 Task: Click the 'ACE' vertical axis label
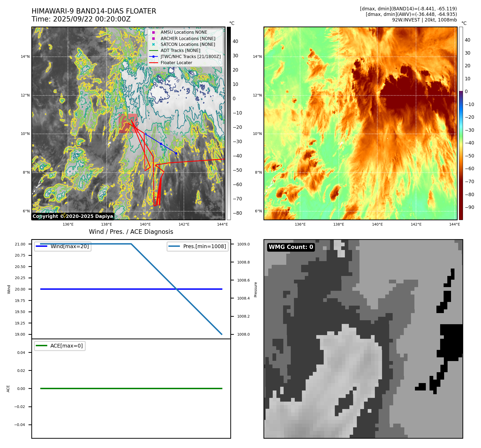(x=8, y=389)
